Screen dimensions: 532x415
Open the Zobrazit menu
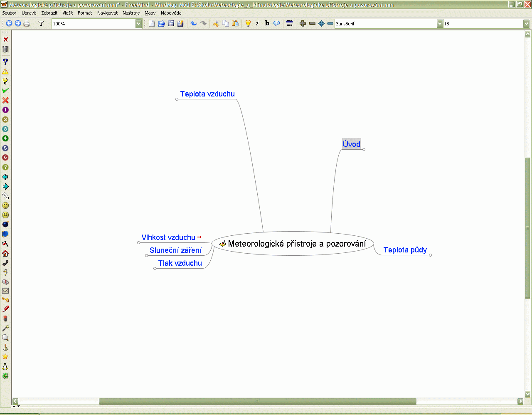click(x=49, y=13)
